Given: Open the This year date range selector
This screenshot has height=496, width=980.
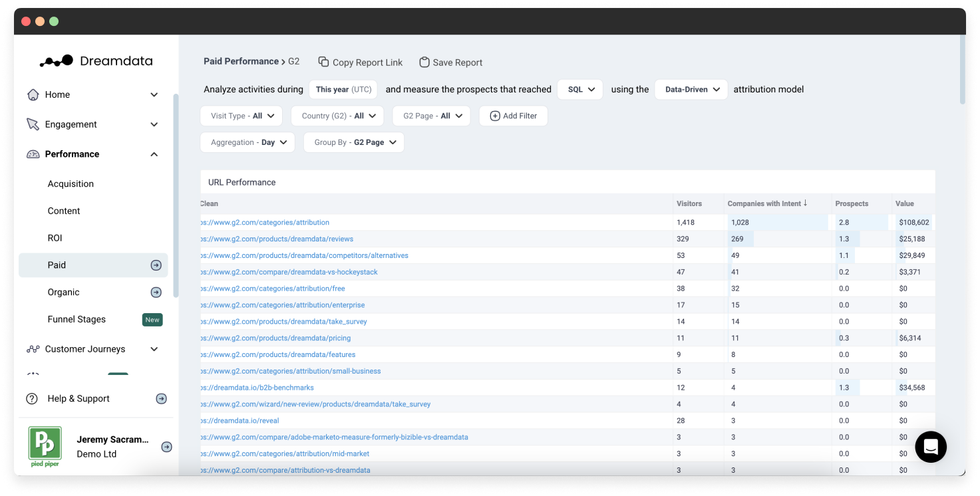Looking at the screenshot, I should coord(343,90).
